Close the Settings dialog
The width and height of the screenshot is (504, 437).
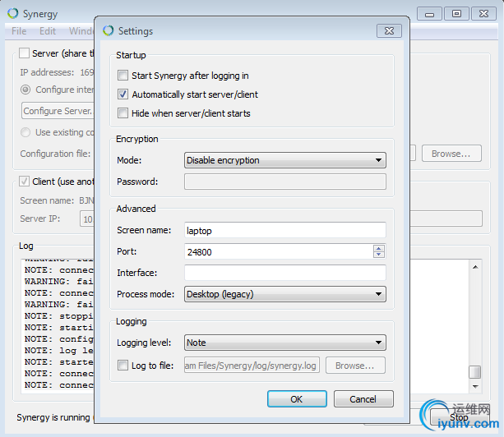[389, 31]
